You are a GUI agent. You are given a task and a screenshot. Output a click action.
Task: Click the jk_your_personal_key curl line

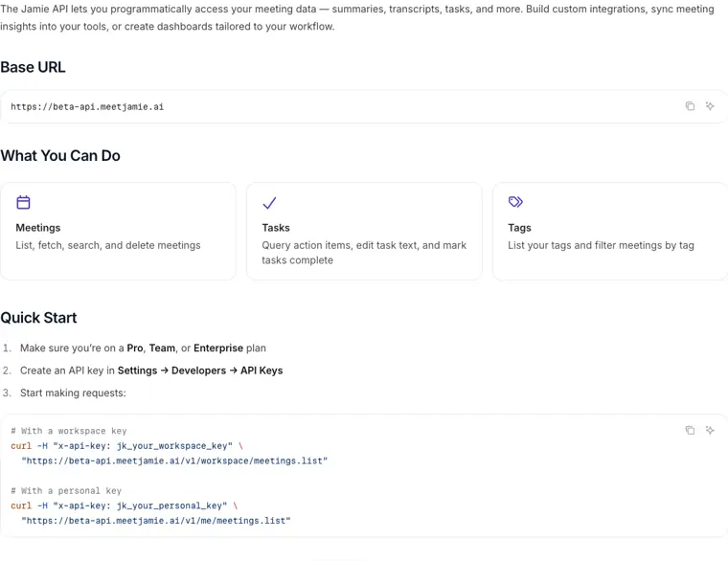[x=124, y=505]
